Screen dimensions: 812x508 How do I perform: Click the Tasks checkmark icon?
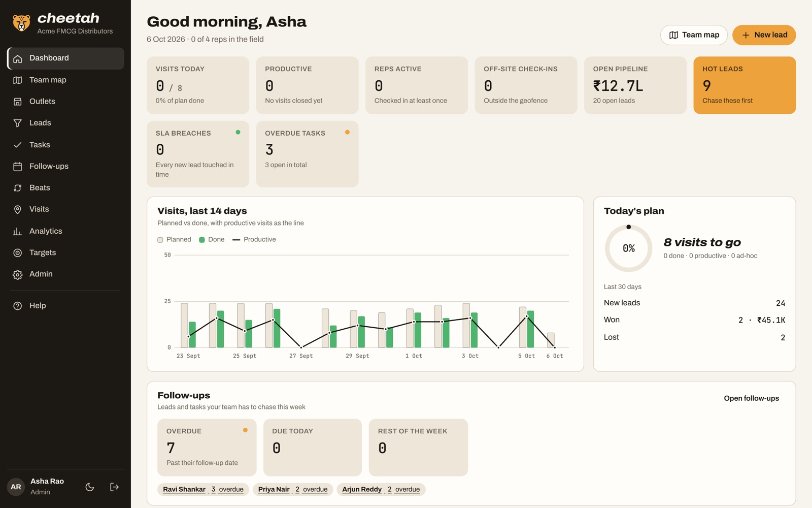pyautogui.click(x=18, y=145)
